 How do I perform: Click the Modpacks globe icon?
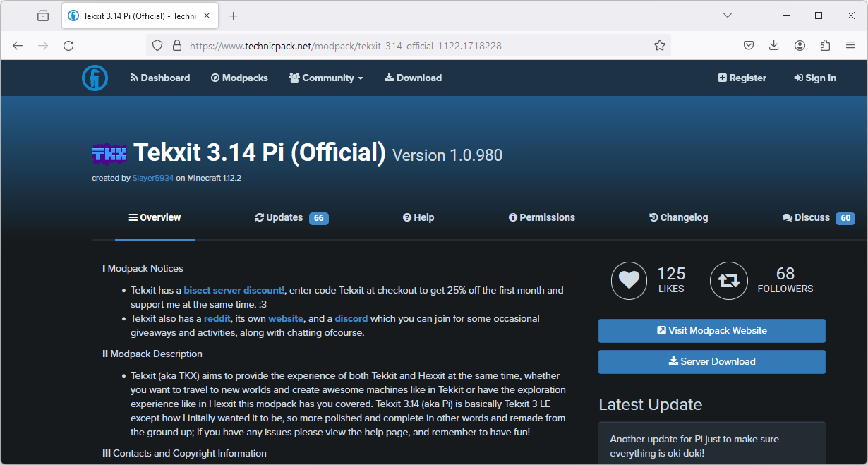click(214, 78)
